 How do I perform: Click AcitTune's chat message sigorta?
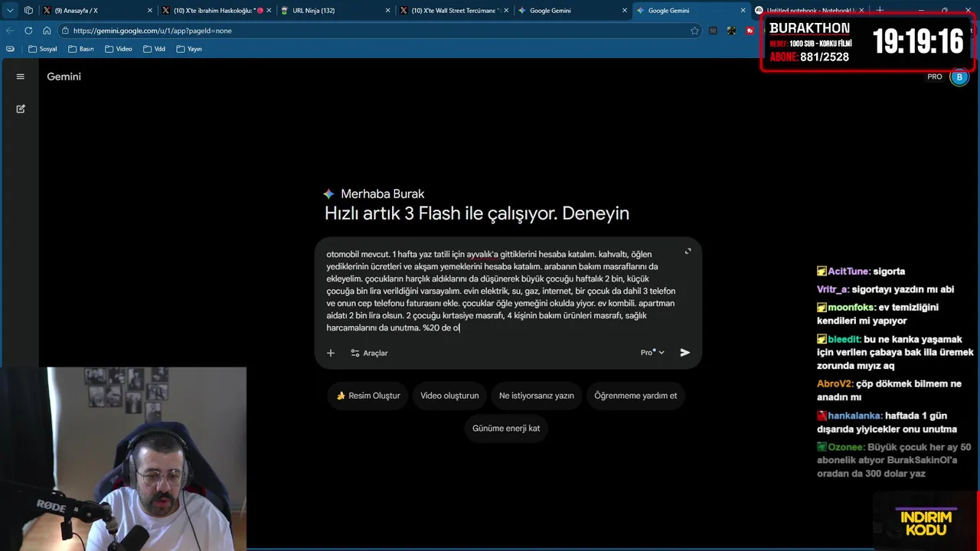click(861, 271)
